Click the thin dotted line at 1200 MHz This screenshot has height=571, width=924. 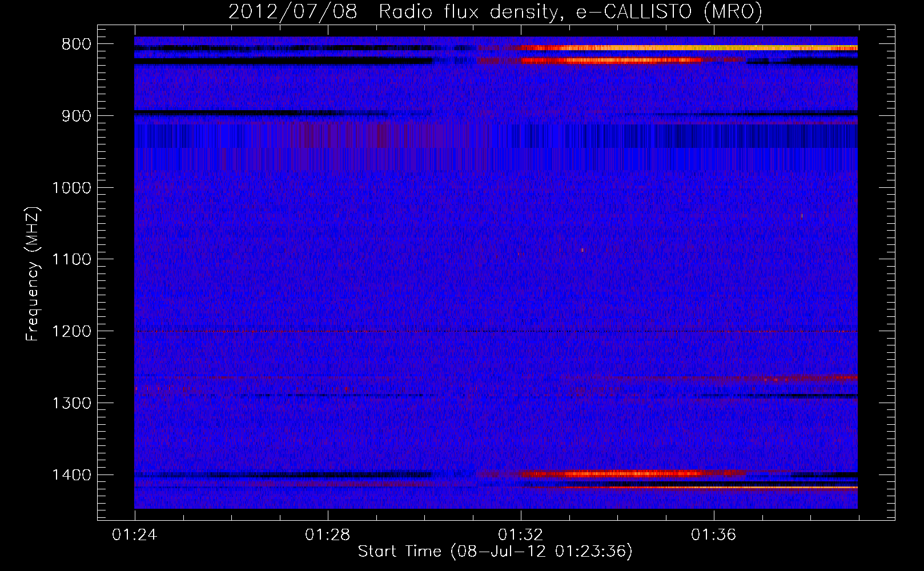click(496, 331)
